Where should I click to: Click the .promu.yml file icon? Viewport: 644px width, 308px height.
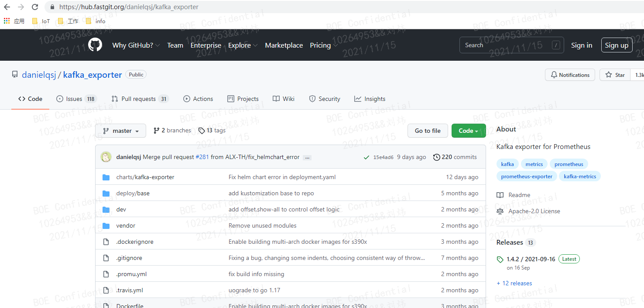[x=106, y=274]
